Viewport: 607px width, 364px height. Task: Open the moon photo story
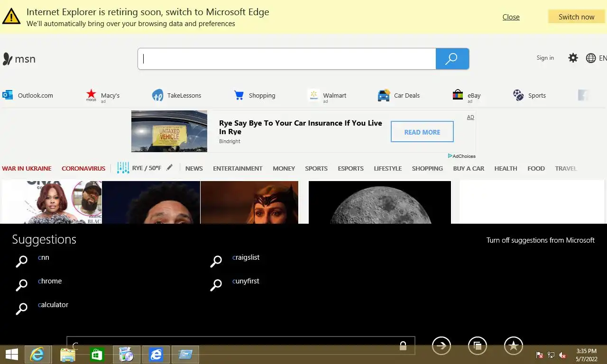pos(380,202)
